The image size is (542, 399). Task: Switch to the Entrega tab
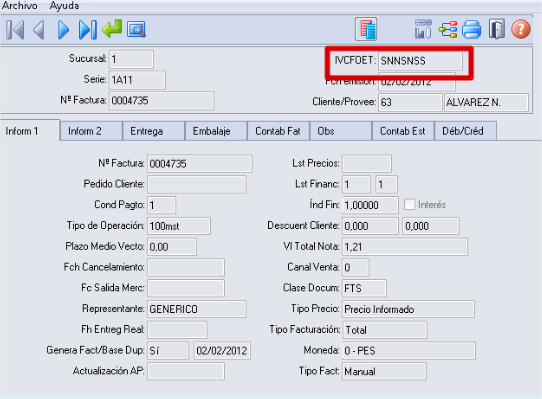click(153, 131)
